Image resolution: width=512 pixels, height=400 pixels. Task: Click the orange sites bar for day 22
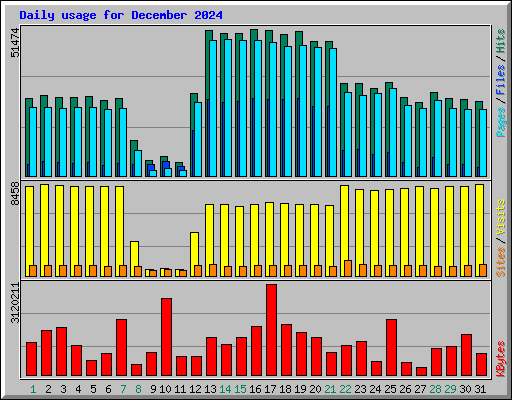click(x=348, y=268)
